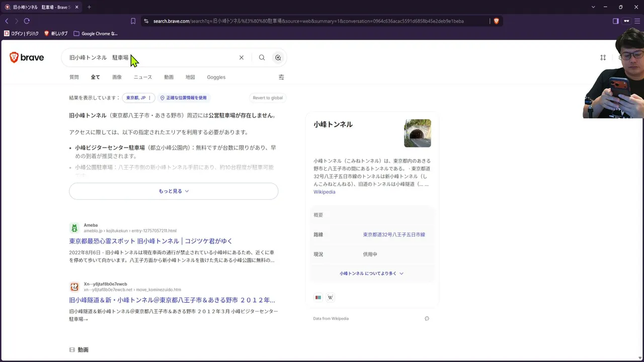Switch to 地図 tab
Viewport: 644px width, 362px height.
190,77
